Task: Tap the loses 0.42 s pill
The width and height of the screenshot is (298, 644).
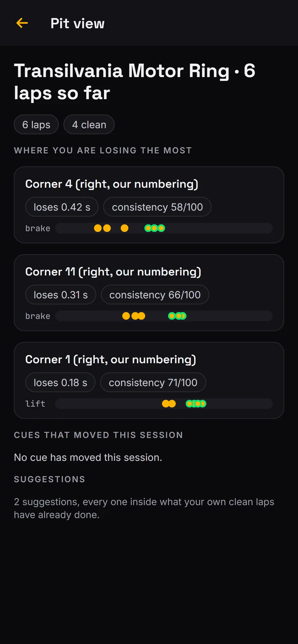Action: (x=62, y=207)
